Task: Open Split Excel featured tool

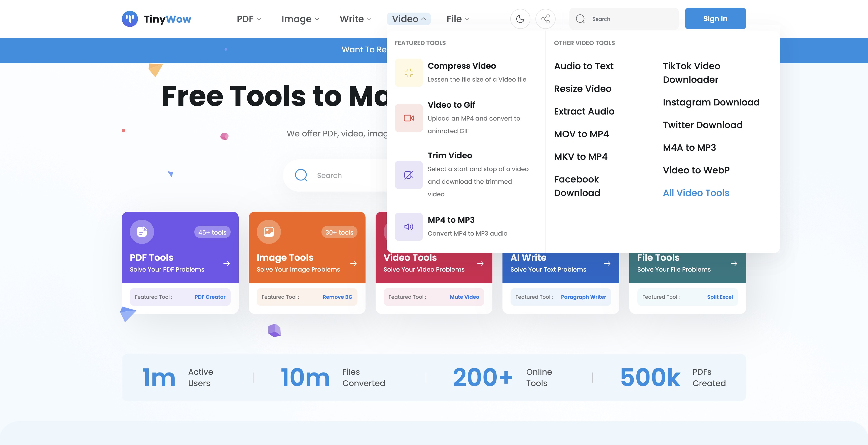Action: click(x=720, y=297)
